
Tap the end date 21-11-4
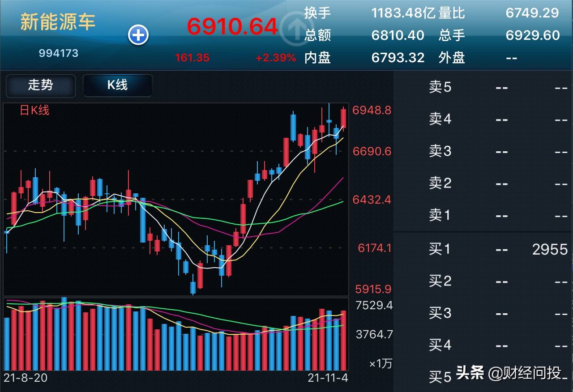coord(328,378)
